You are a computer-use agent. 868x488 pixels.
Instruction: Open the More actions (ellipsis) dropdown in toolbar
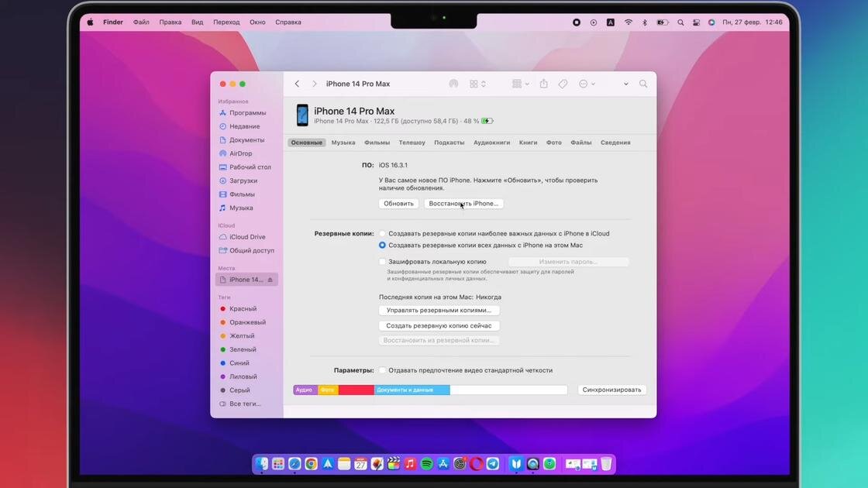(x=587, y=83)
